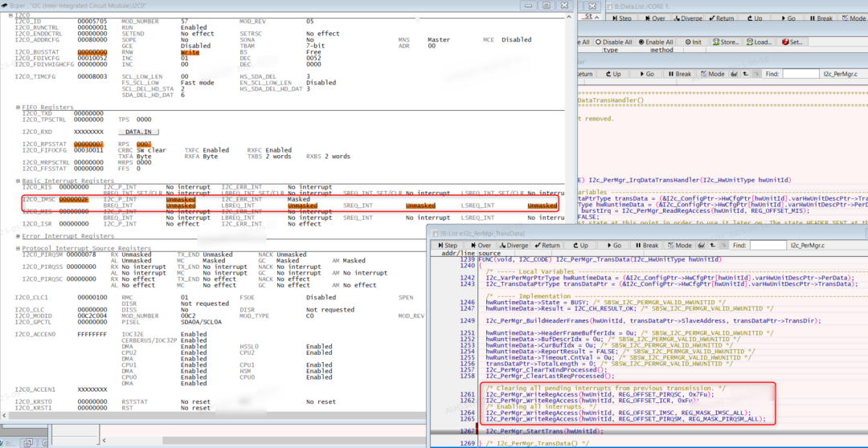This screenshot has width=868, height=448.
Task: Click scroll-up arrow of peripheral window
Action: (570, 18)
